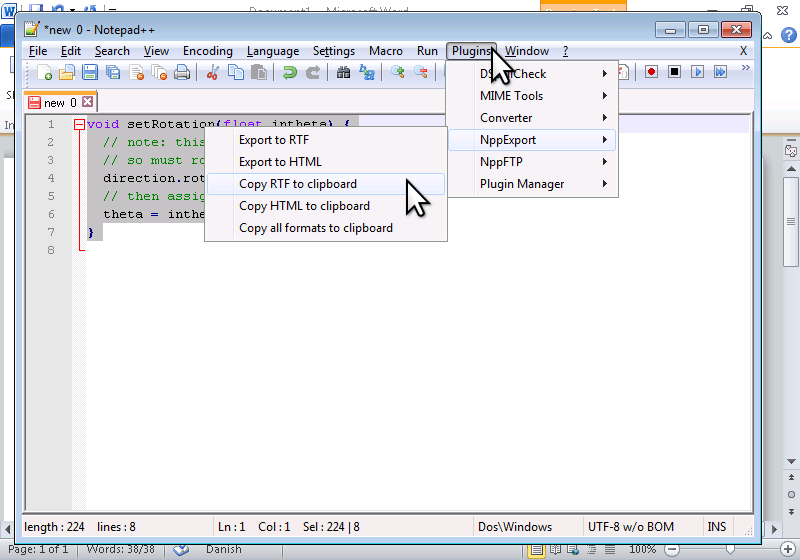This screenshot has height=560, width=800.
Task: Open the Run menu
Action: 427,51
